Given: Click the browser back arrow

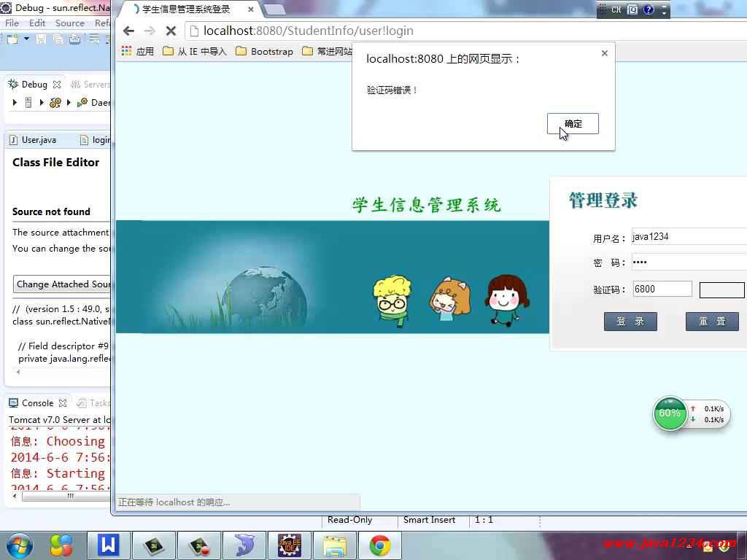Looking at the screenshot, I should pos(129,31).
